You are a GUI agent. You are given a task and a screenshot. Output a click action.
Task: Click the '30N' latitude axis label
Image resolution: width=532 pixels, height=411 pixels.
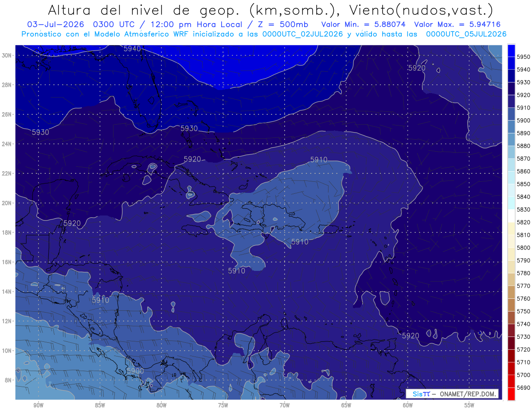pyautogui.click(x=7, y=55)
